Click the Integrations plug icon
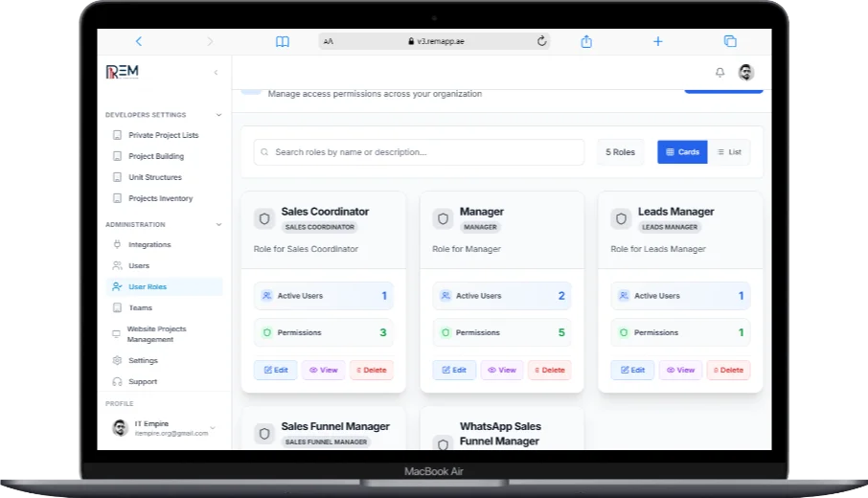The height and width of the screenshot is (498, 868). (117, 244)
